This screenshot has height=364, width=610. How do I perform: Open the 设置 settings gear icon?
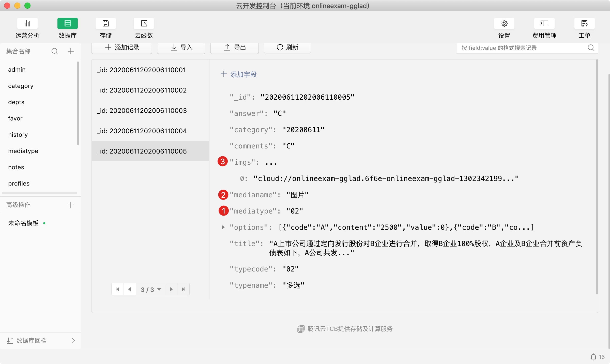pos(504,24)
